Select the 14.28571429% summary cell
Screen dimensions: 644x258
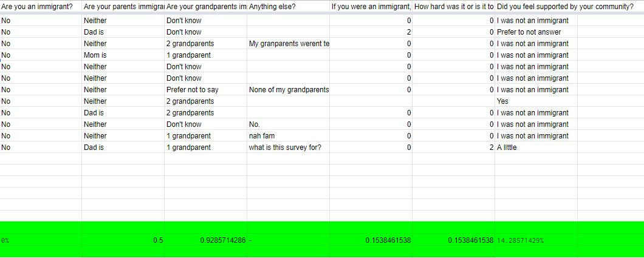[x=536, y=240]
